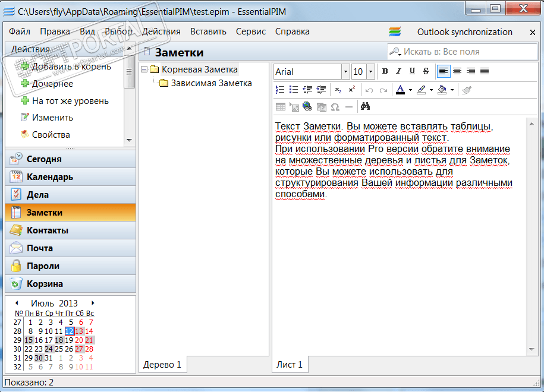Open search options magnifier dropdown
Screen dimensions: 544x392
pos(395,52)
